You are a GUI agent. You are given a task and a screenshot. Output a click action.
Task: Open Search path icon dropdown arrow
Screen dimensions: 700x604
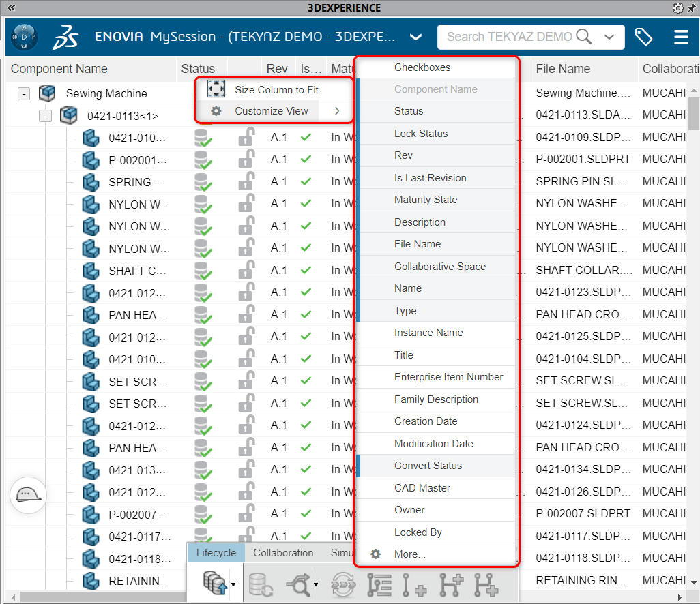tap(316, 584)
